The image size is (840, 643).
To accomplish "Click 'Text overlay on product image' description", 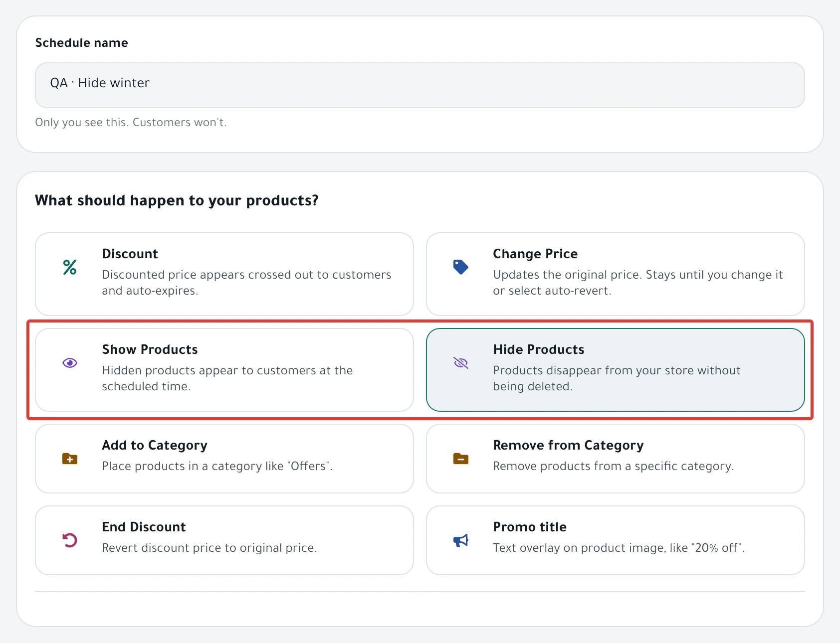I will [619, 548].
